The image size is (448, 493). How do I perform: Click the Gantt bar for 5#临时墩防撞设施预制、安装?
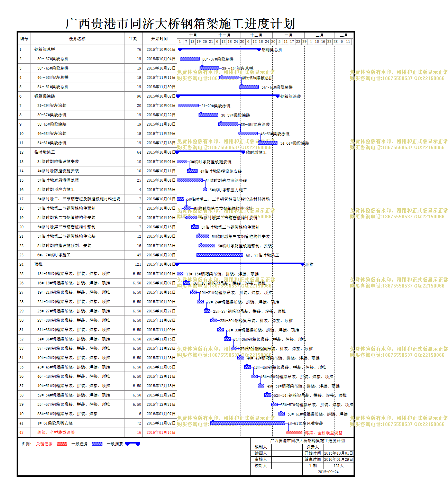point(207,246)
